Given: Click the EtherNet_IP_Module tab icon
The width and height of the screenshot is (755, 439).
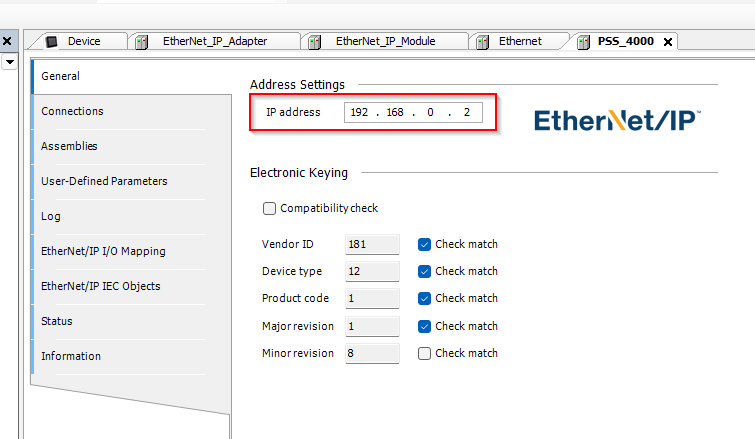Looking at the screenshot, I should point(314,42).
